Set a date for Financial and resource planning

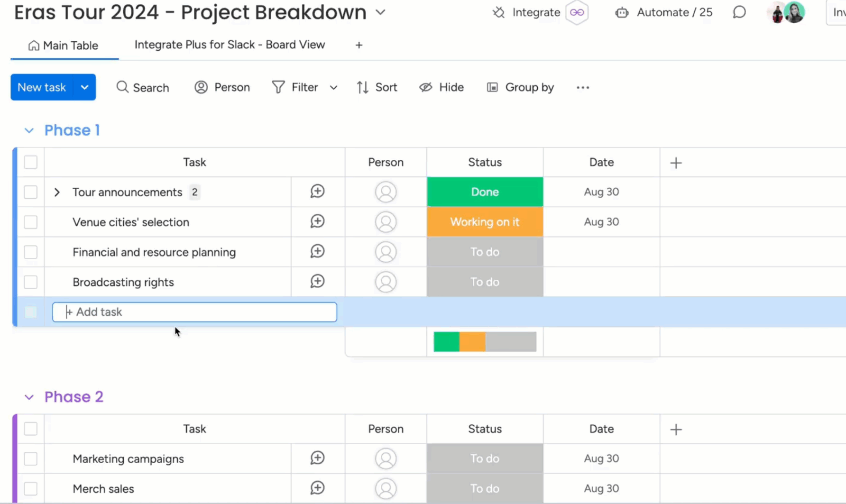click(x=601, y=252)
